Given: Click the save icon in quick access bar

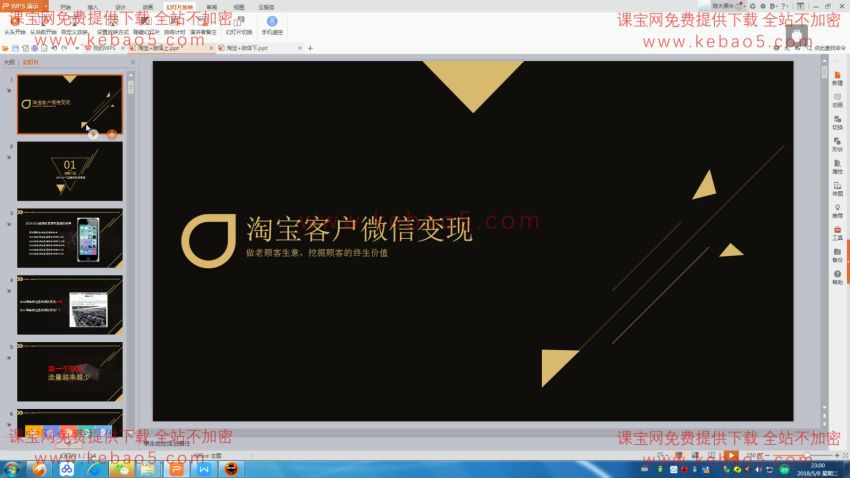Looking at the screenshot, I should tap(15, 48).
